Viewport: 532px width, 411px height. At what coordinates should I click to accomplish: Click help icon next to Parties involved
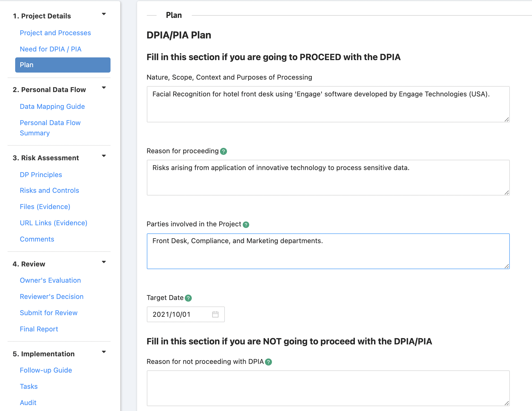(x=246, y=224)
